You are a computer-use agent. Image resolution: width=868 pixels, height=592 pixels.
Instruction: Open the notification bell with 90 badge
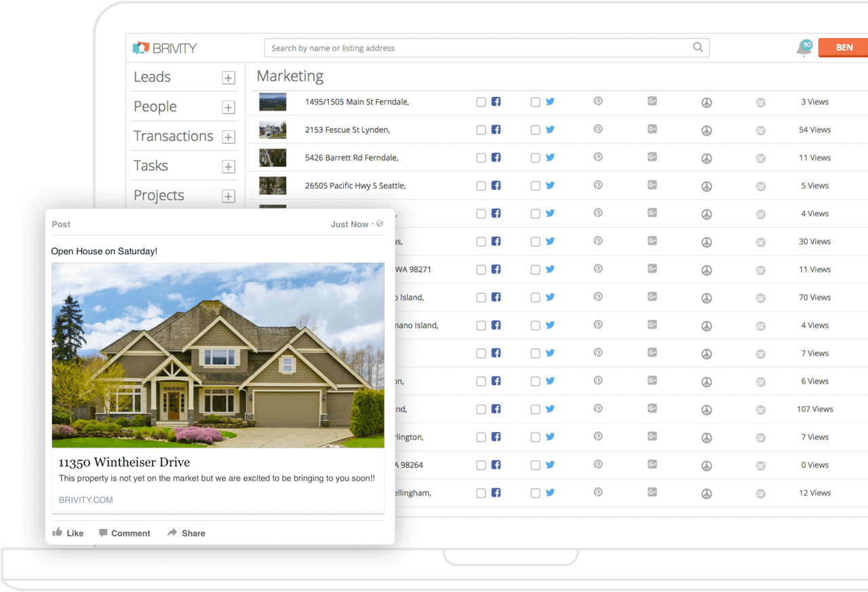pos(804,47)
